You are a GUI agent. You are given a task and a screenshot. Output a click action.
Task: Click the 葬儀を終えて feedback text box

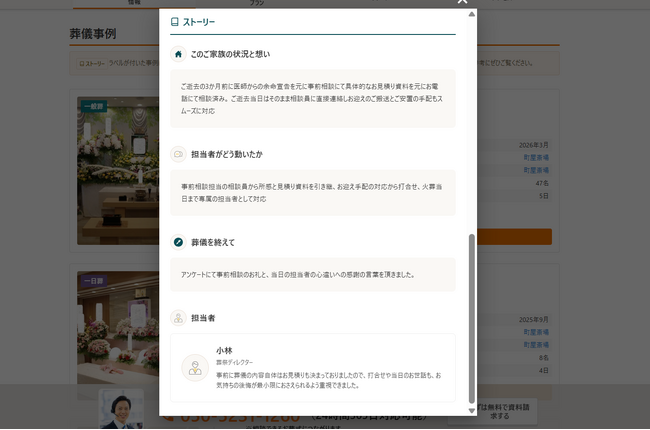coord(312,274)
